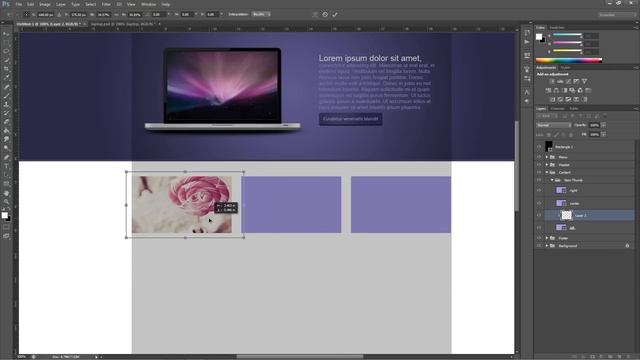Viewport: 640px width, 360px height.
Task: Select the Layer 2 thumbnail
Action: tap(567, 215)
